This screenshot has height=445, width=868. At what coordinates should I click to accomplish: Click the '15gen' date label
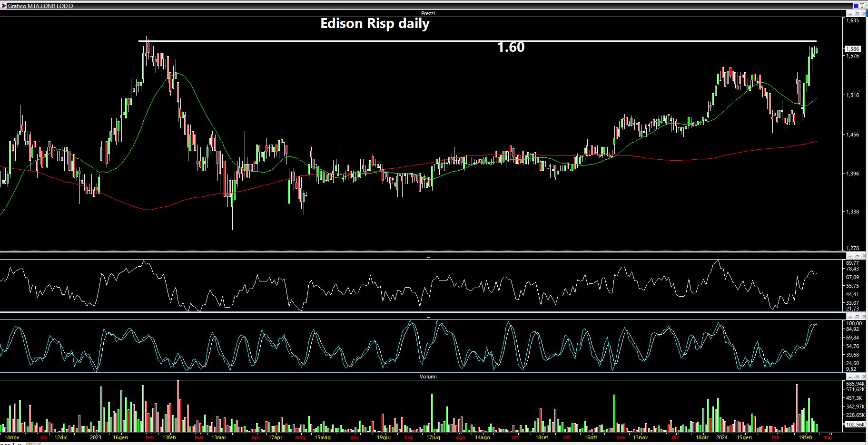(x=744, y=437)
